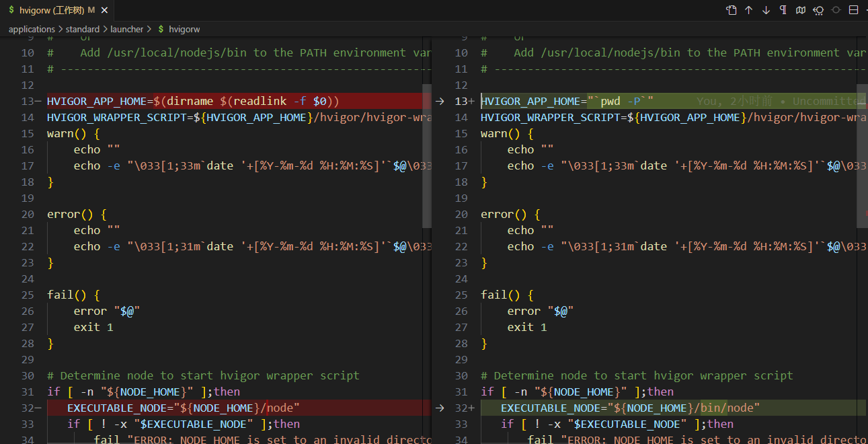Viewport: 868px width, 444px height.
Task: Click removed line 13 readlink code in left pane
Action: coord(246,101)
